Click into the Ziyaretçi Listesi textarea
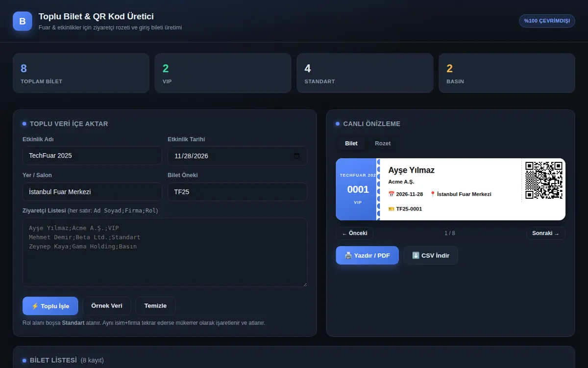588x368 pixels. click(165, 252)
